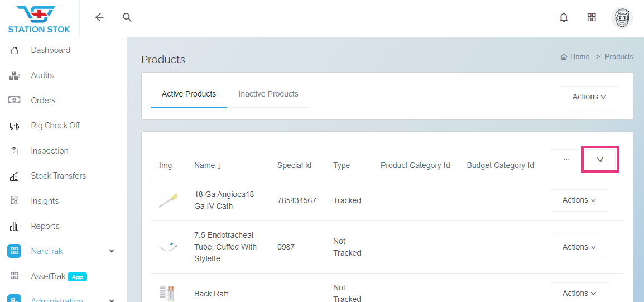Click the Home breadcrumb house icon
This screenshot has height=302, width=644.
pyautogui.click(x=564, y=57)
